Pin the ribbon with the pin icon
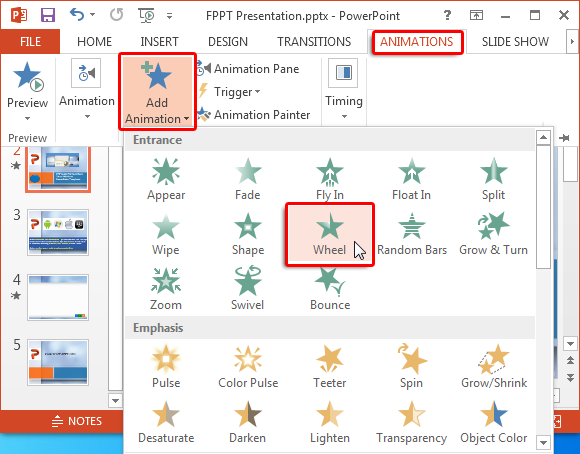580x454 pixels. pyautogui.click(x=564, y=138)
